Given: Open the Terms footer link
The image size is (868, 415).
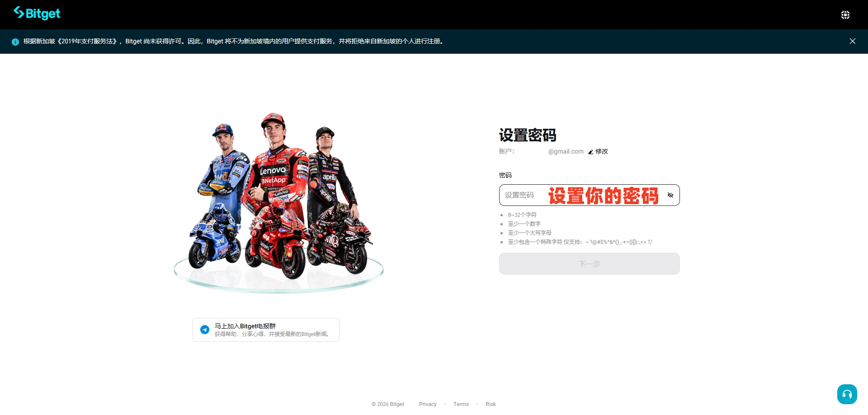Looking at the screenshot, I should 461,404.
